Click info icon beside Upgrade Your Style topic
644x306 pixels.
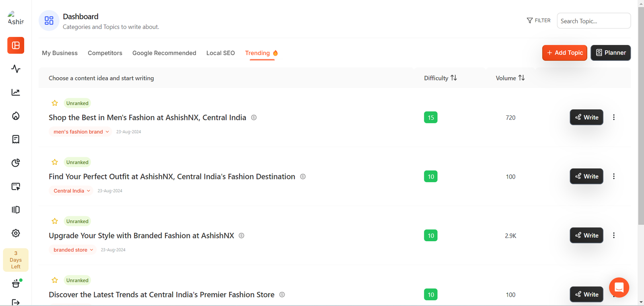(x=242, y=236)
